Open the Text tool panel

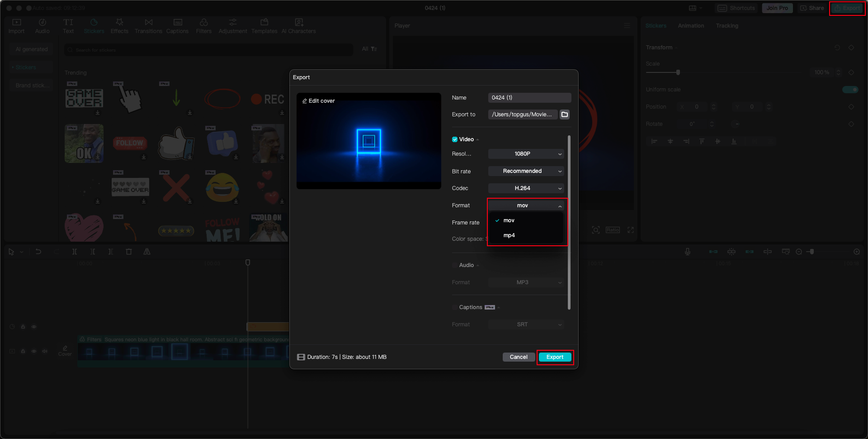(68, 26)
